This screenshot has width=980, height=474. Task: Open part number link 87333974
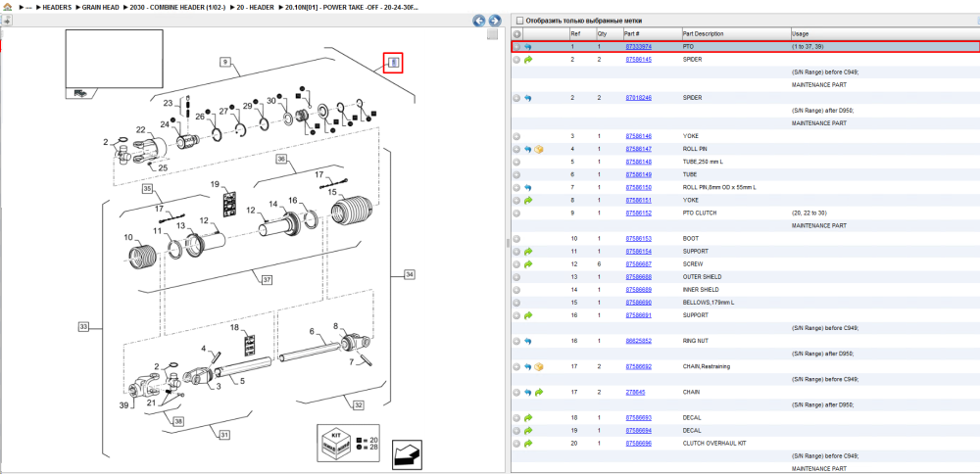click(x=639, y=47)
